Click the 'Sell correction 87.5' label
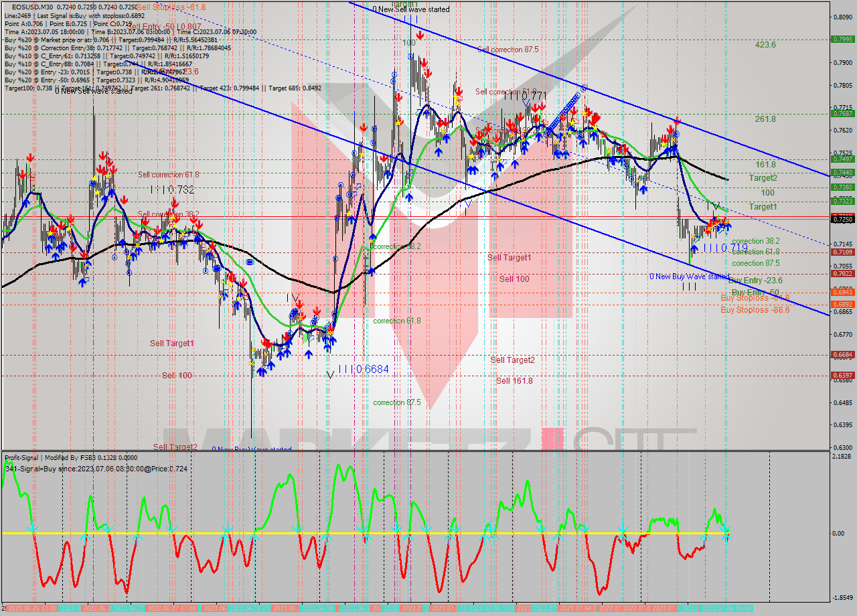The height and width of the screenshot is (616, 857). [x=508, y=49]
